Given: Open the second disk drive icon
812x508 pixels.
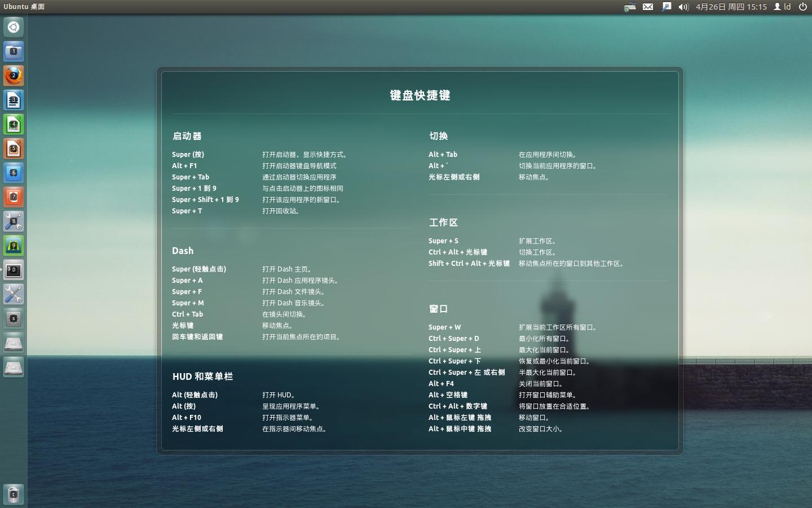Looking at the screenshot, I should tap(14, 367).
